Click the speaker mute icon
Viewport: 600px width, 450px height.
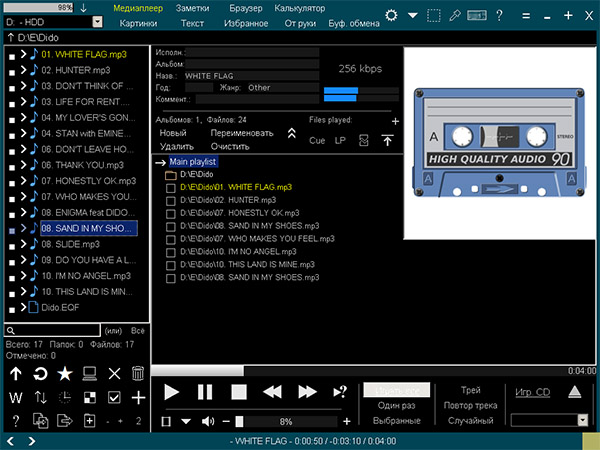(x=207, y=421)
